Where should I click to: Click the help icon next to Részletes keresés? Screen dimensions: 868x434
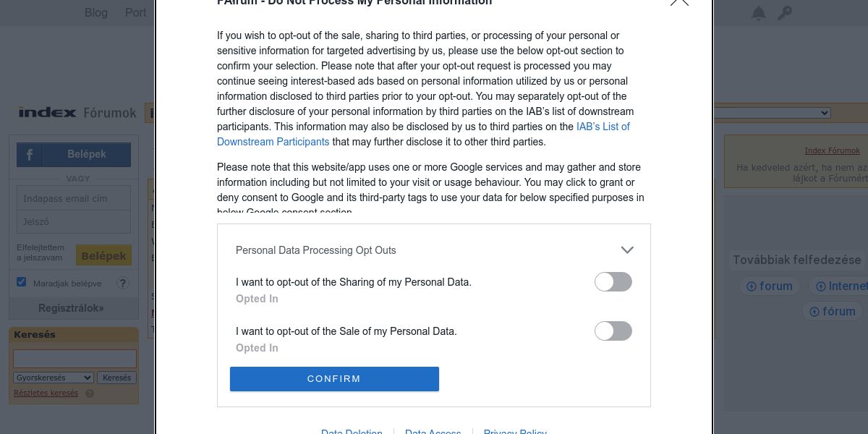(90, 393)
